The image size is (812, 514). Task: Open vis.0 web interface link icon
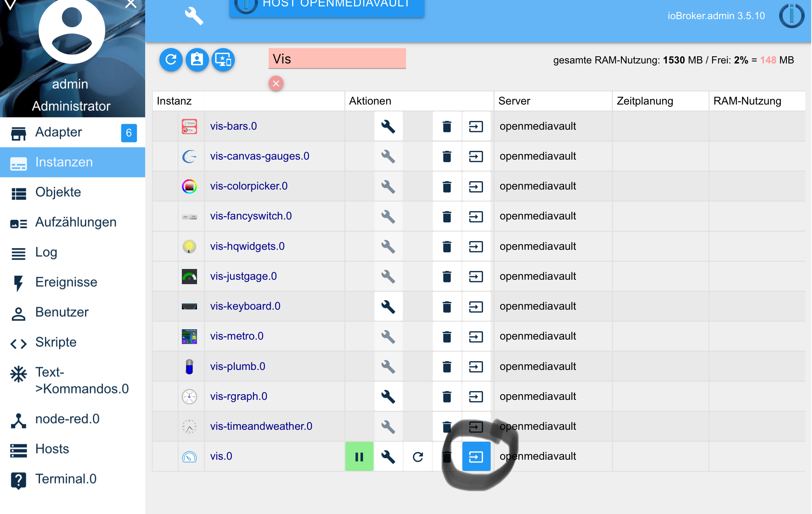[x=476, y=457]
